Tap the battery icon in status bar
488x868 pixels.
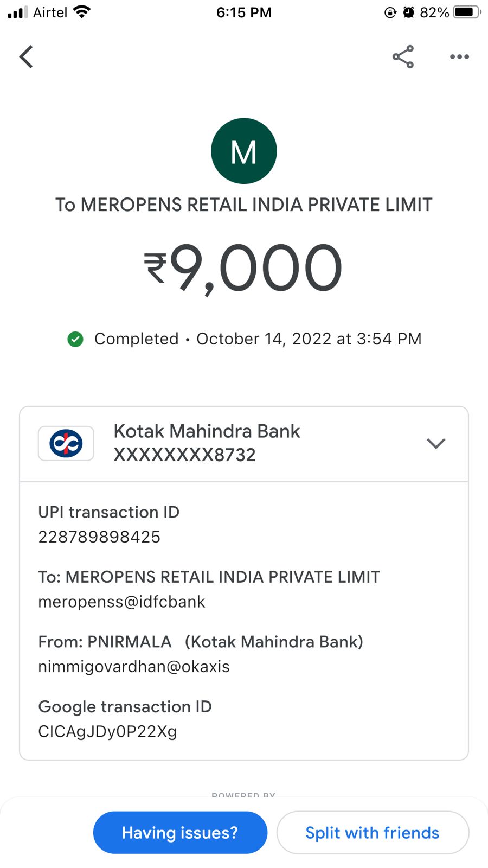pos(466,12)
